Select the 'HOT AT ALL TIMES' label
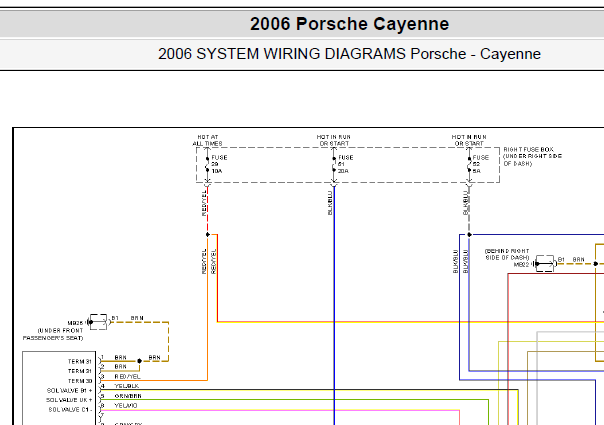Viewport: 604px width, 425px height. point(208,140)
